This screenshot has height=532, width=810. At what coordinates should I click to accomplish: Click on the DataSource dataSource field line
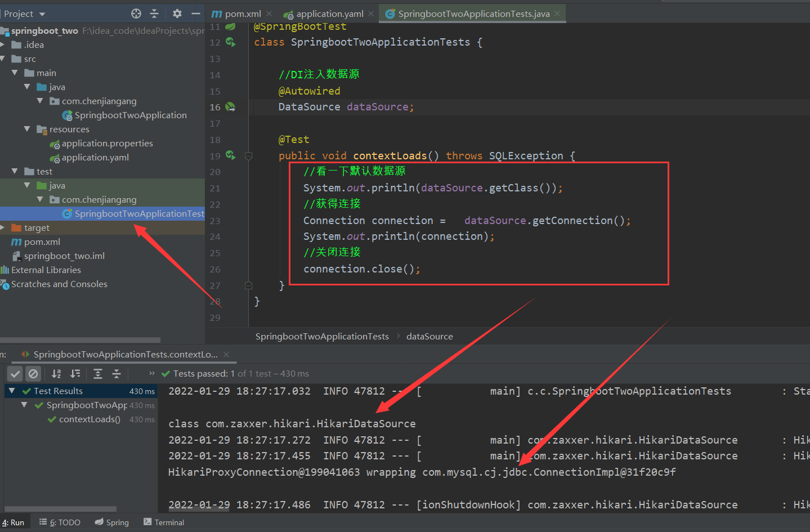pyautogui.click(x=346, y=106)
